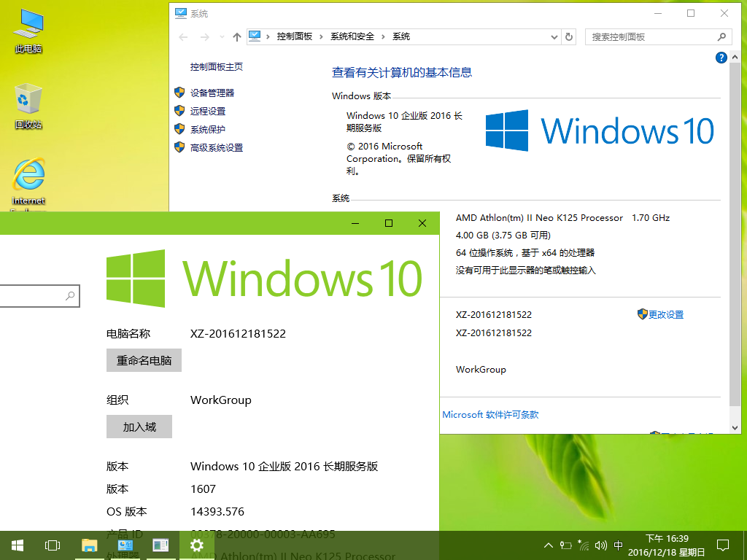Screen dimensions: 747x560
Task: Open the 此电脑 desktop icon
Action: pyautogui.click(x=28, y=30)
